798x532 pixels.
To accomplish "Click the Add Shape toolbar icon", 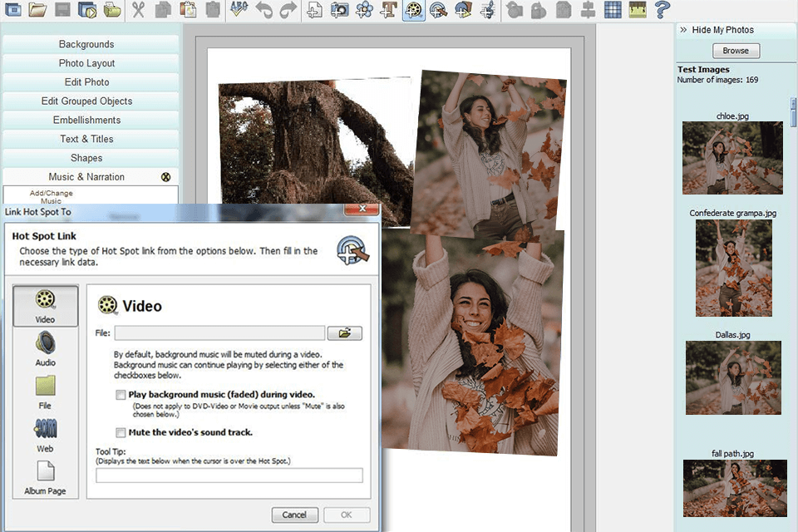I will [463, 9].
